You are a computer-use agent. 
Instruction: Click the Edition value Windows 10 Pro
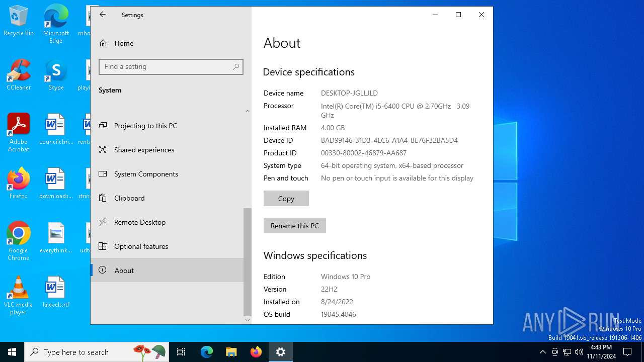click(x=346, y=277)
